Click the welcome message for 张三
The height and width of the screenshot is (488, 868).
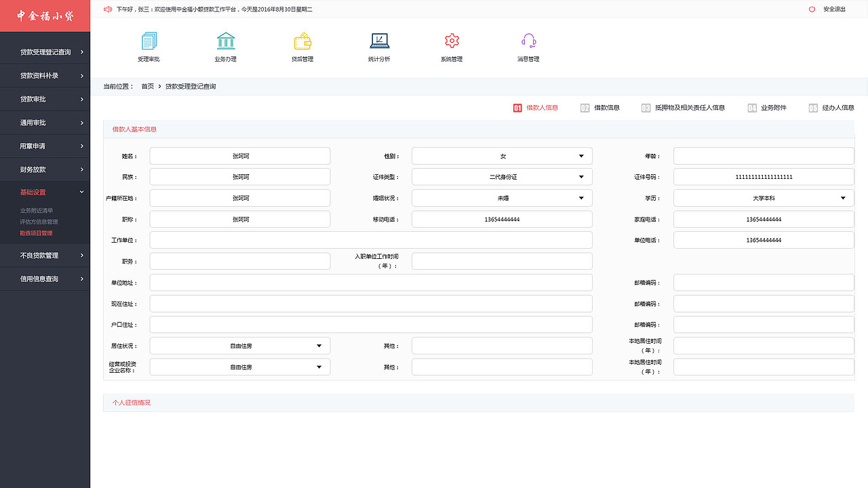214,9
